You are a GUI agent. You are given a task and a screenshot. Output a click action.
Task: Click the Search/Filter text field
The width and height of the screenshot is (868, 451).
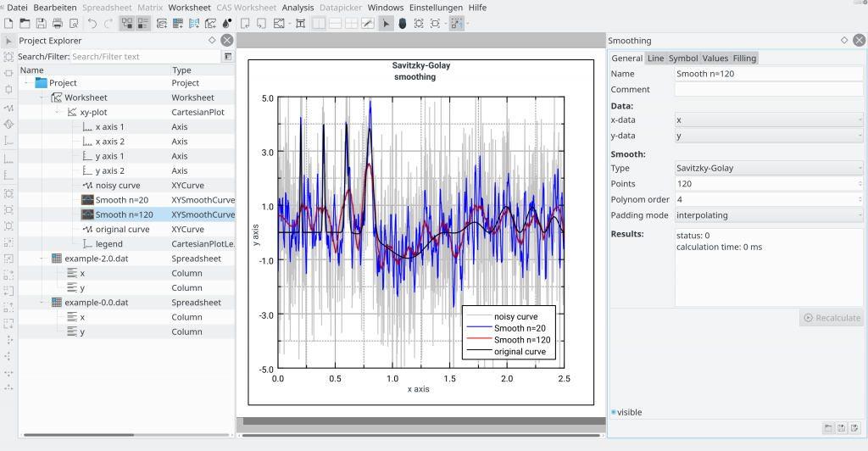coord(146,57)
